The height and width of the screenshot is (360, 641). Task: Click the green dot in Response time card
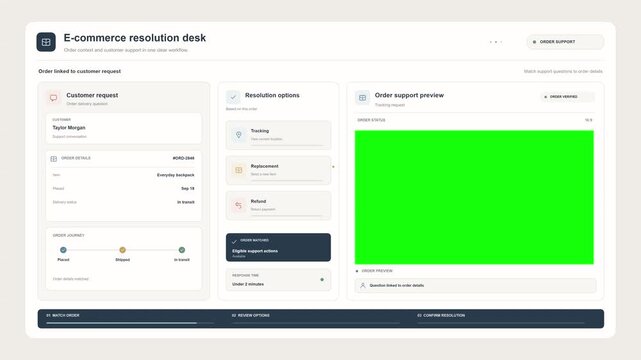coord(322,280)
